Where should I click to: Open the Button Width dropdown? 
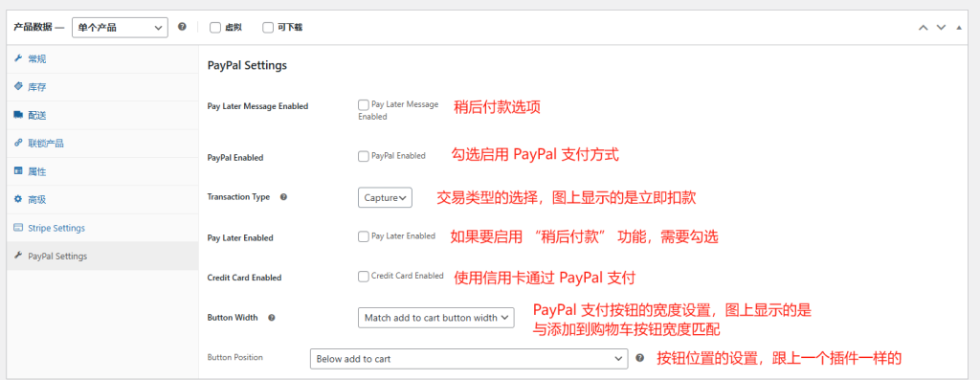click(x=436, y=318)
